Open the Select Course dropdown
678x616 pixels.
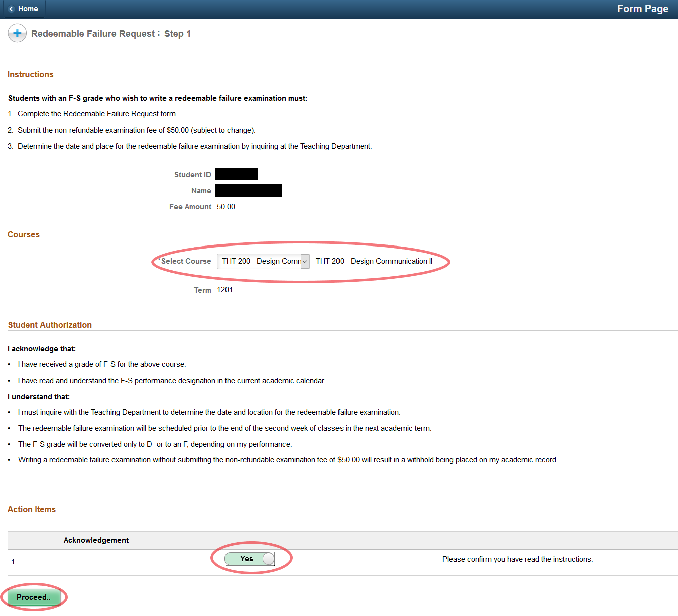[259, 261]
